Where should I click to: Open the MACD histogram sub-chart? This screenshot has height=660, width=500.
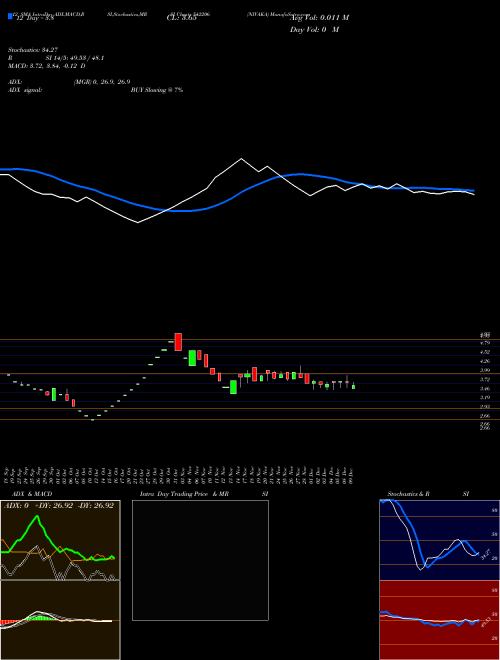[60, 620]
